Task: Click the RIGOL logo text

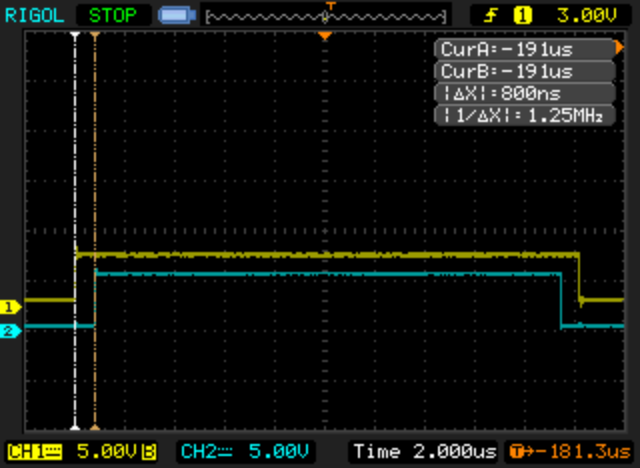Action: 35,16
